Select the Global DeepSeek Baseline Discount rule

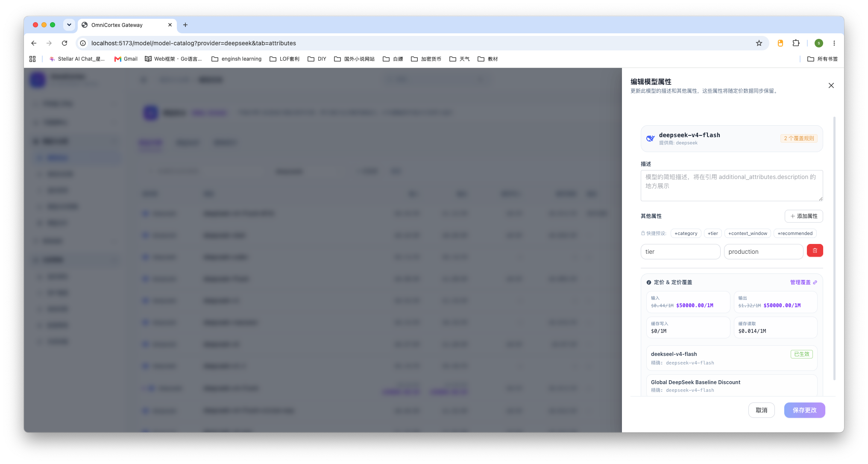click(731, 385)
